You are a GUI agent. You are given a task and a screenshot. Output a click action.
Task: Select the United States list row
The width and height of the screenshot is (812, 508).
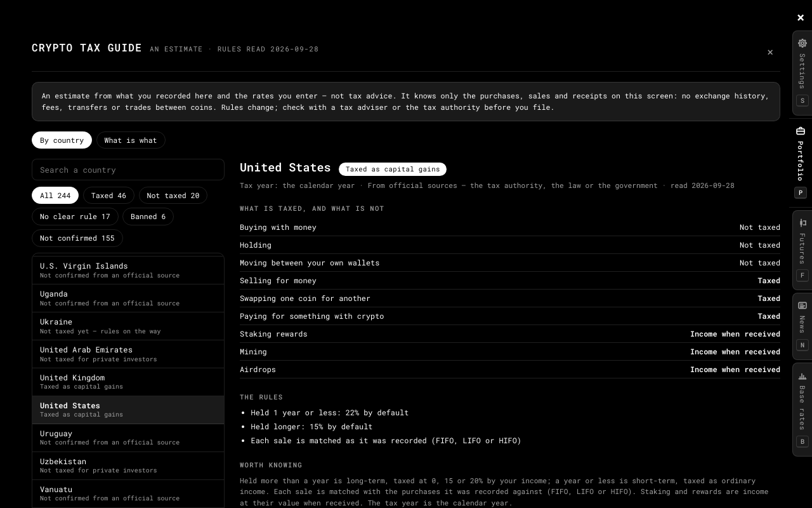[128, 410]
